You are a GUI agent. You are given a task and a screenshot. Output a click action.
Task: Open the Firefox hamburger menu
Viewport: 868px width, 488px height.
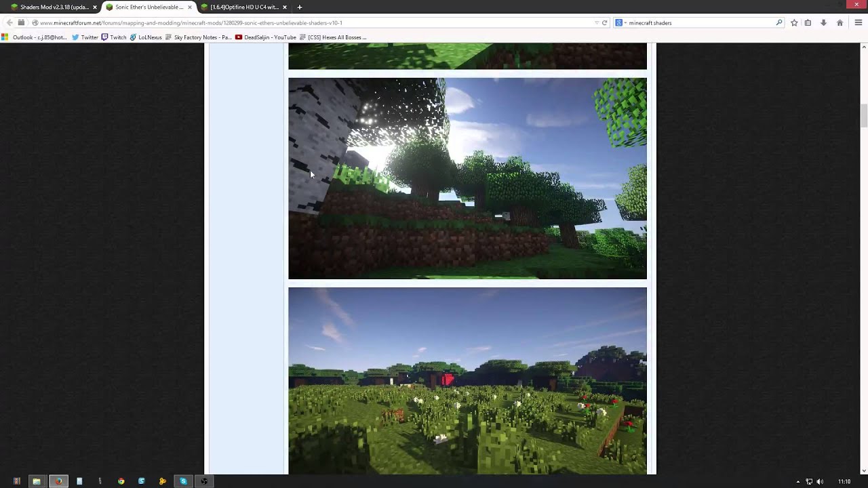pyautogui.click(x=858, y=22)
